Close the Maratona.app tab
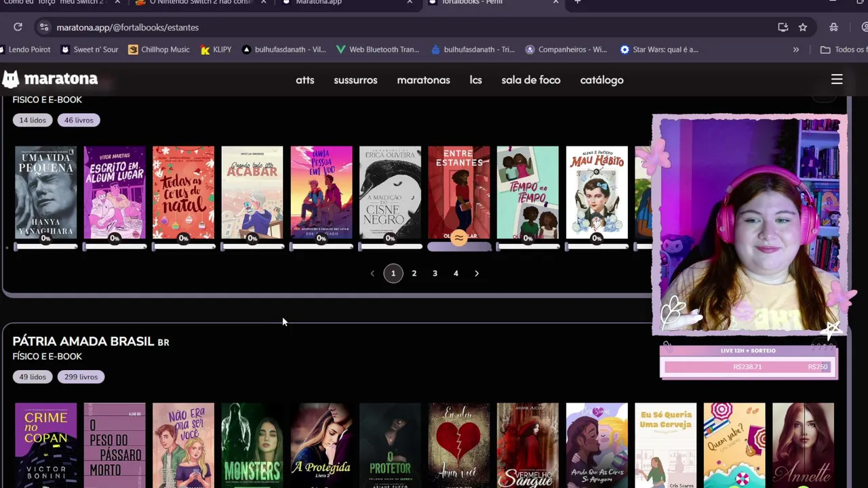The width and height of the screenshot is (868, 488). 410,2
